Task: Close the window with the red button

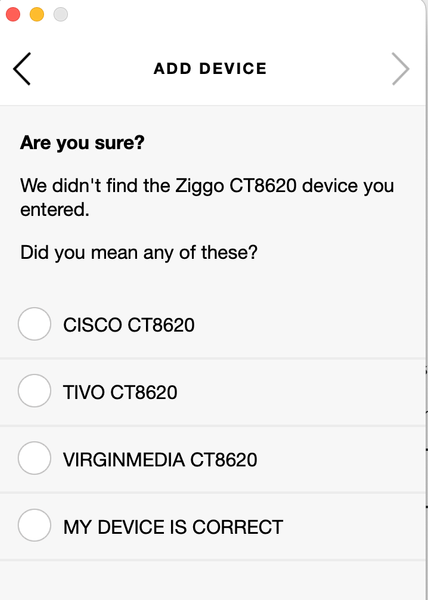Action: tap(13, 15)
